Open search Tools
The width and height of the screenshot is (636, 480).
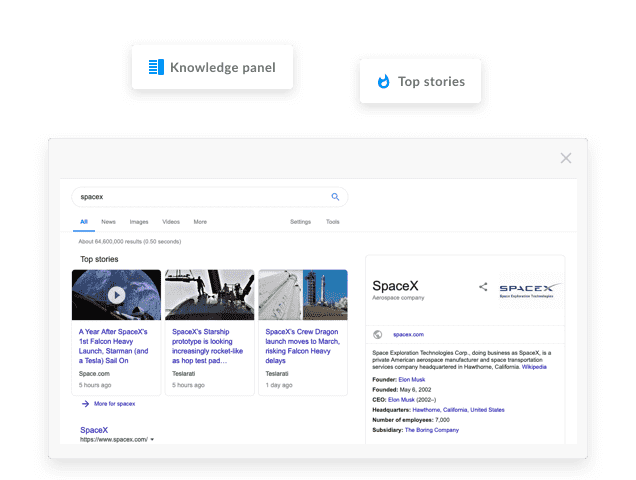tap(333, 222)
